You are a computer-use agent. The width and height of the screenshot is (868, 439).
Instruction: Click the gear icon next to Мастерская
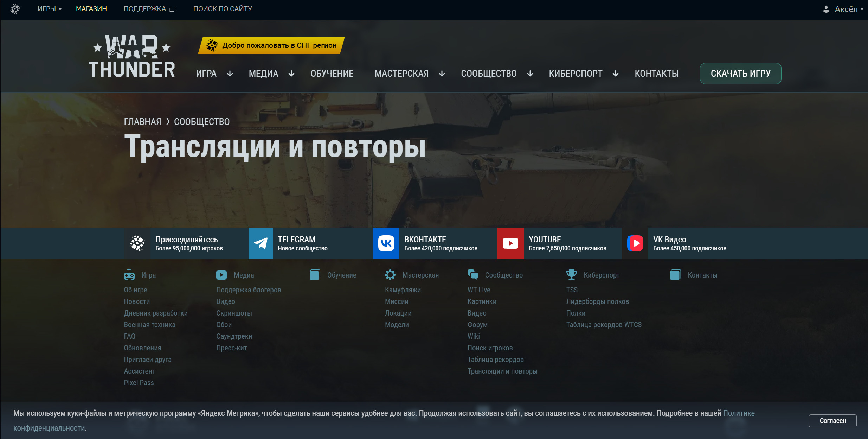(x=390, y=275)
